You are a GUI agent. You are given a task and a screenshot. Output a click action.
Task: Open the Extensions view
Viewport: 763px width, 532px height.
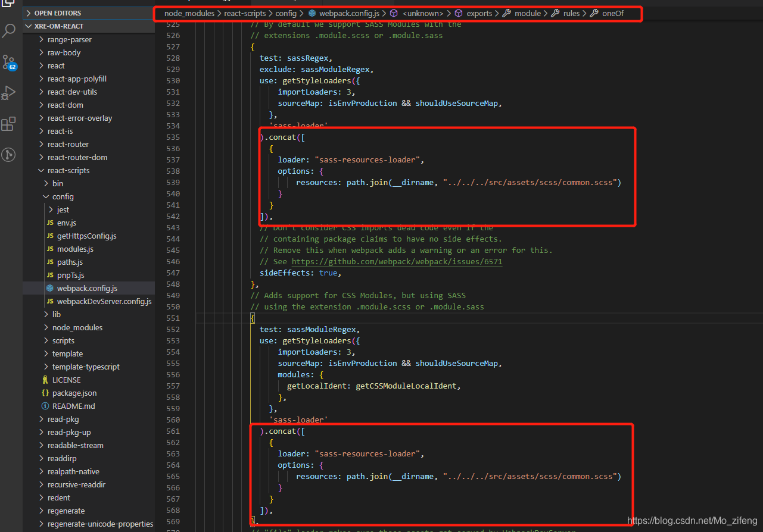click(9, 124)
